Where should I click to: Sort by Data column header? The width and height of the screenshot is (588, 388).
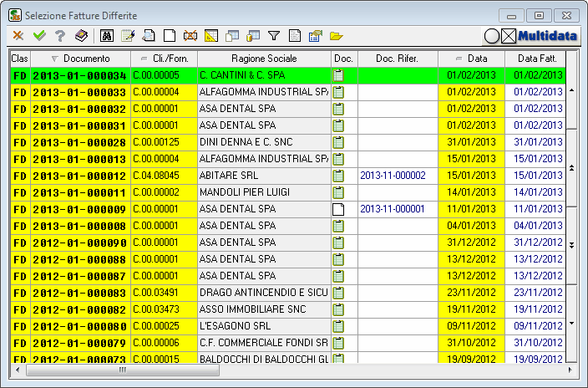coord(471,59)
